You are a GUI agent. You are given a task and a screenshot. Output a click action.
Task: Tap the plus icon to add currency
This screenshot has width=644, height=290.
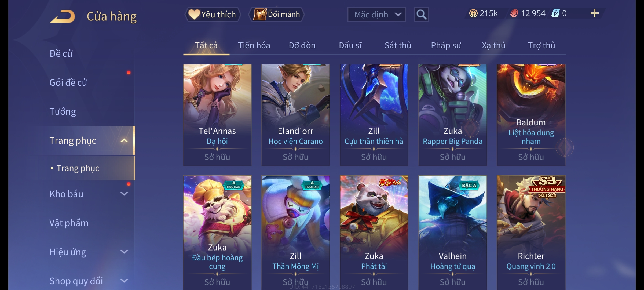(595, 13)
